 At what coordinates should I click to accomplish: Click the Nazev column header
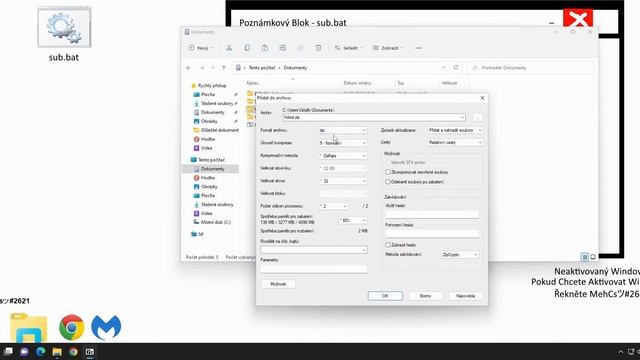[x=253, y=83]
